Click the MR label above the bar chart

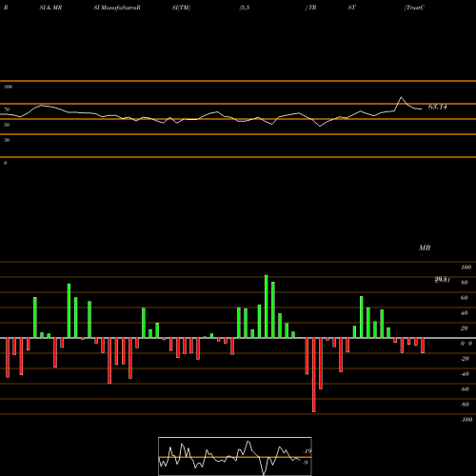(x=425, y=248)
